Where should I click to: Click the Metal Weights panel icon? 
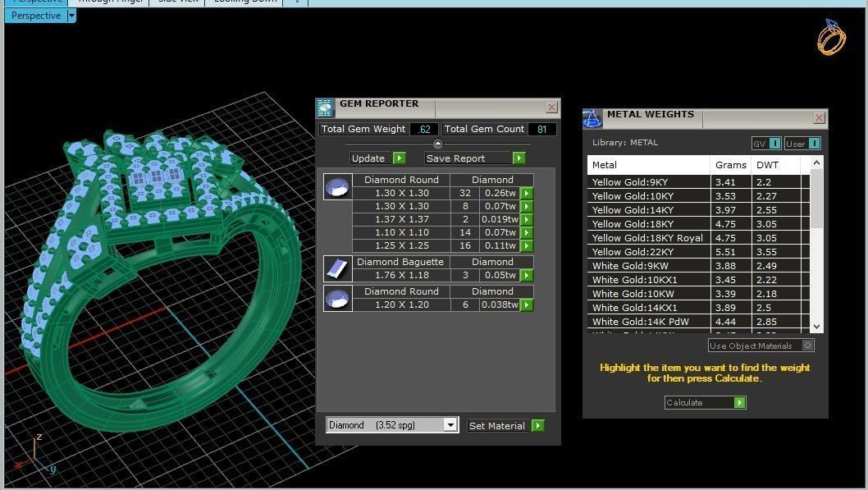592,118
